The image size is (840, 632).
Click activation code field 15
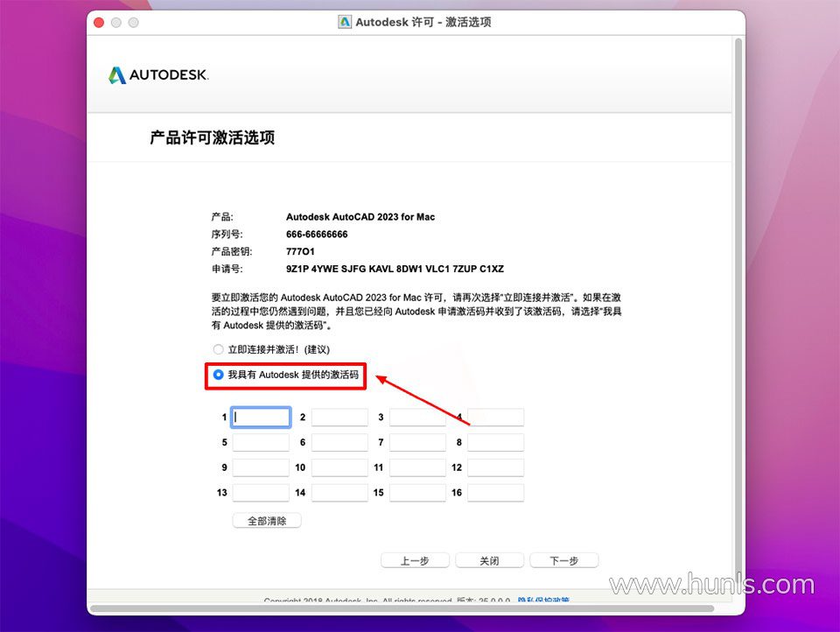click(418, 493)
